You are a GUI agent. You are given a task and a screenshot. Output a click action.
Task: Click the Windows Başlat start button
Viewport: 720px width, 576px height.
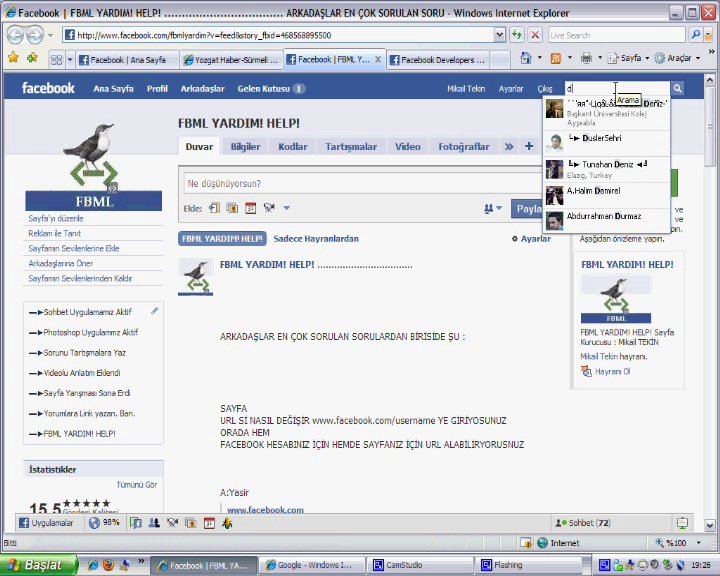click(39, 565)
